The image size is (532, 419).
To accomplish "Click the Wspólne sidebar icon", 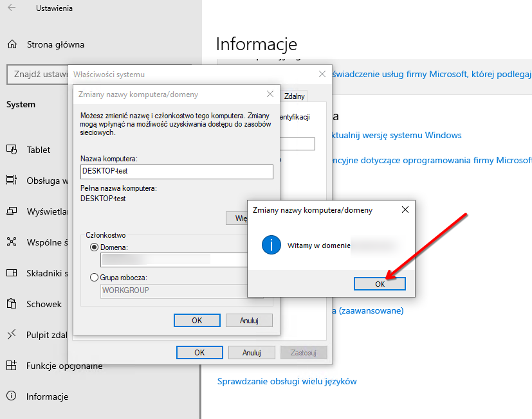I will [x=12, y=242].
